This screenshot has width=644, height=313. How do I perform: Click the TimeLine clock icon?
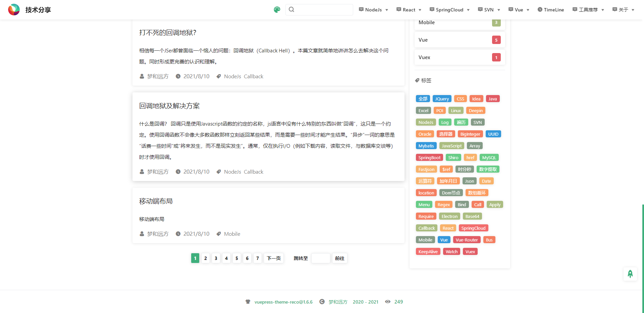click(540, 10)
